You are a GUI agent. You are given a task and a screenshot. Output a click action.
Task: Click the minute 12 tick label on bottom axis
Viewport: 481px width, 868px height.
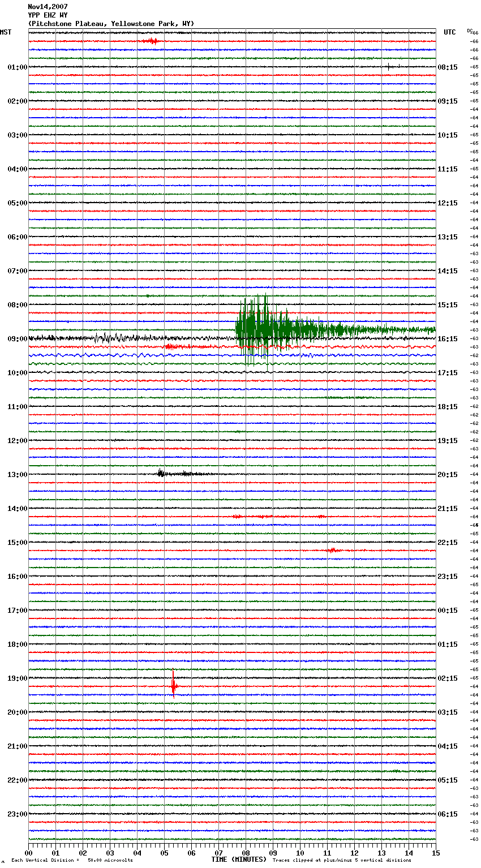(x=354, y=853)
